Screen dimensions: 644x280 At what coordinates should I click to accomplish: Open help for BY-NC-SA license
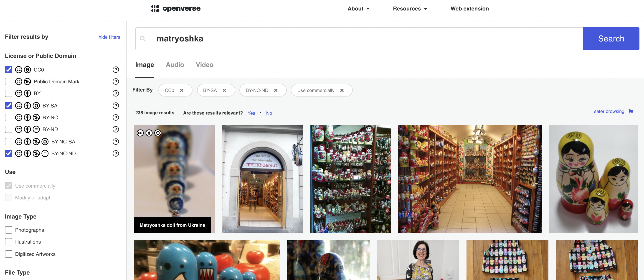(116, 142)
